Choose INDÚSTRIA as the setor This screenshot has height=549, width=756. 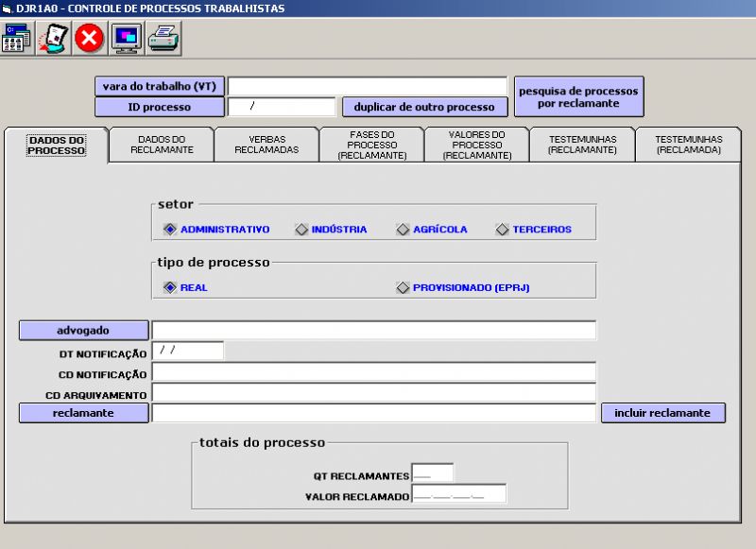click(301, 230)
